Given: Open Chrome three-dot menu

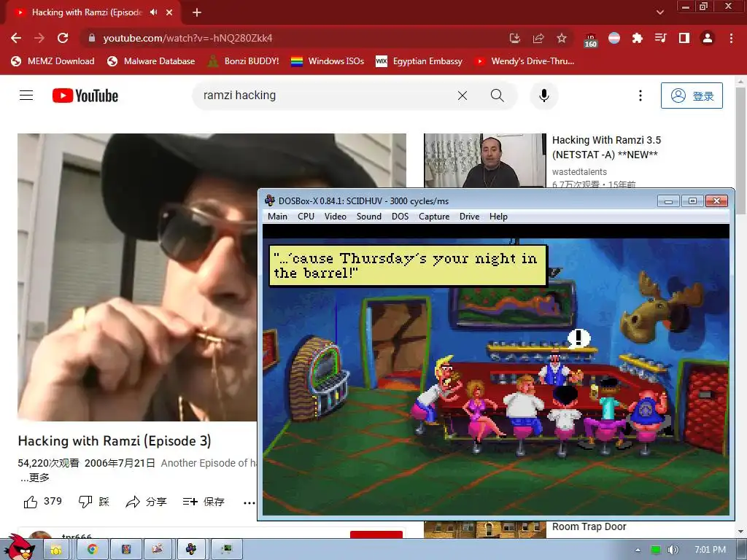Looking at the screenshot, I should pos(731,38).
